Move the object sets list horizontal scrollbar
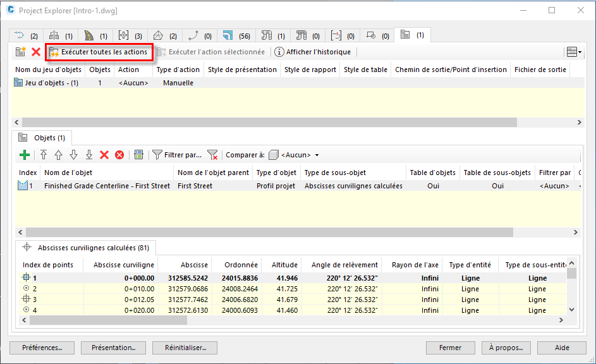Image resolution: width=596 pixels, height=364 pixels. click(x=269, y=123)
